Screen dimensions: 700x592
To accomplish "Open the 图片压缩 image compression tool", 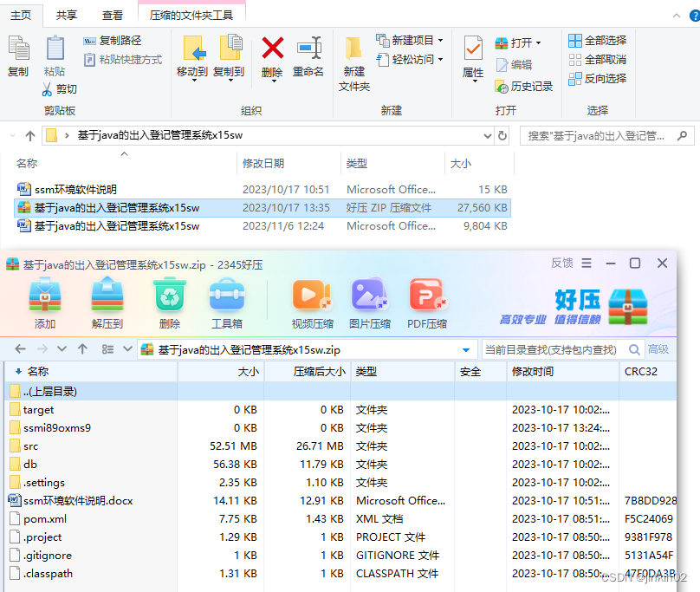I will tap(371, 299).
